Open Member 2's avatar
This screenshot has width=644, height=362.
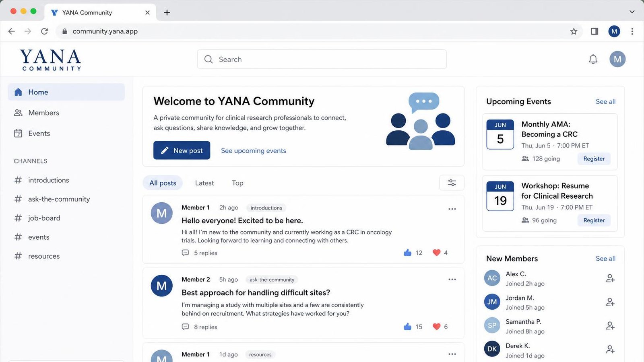(161, 286)
